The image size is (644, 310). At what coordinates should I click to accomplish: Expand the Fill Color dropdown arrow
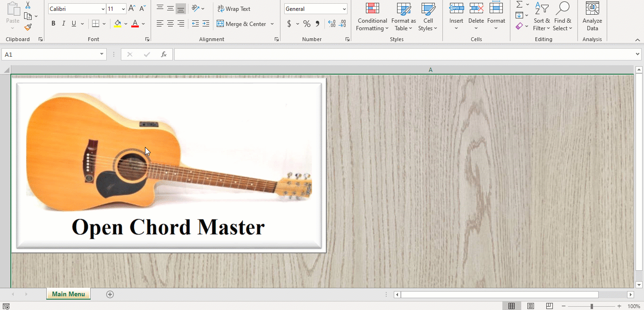126,24
